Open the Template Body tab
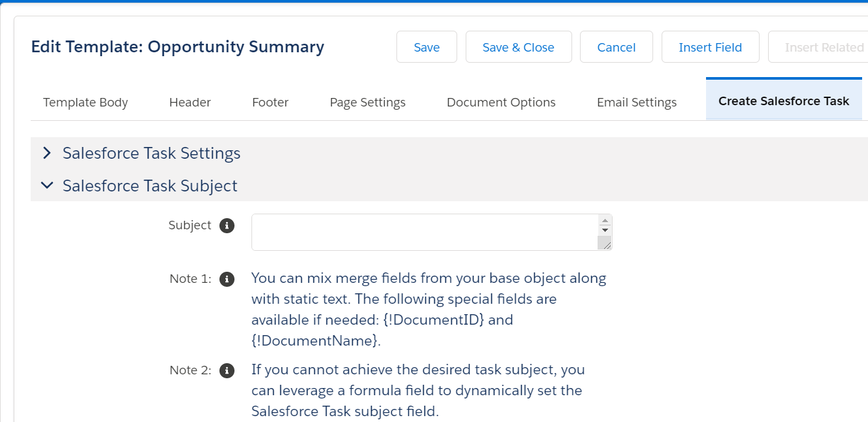 (x=86, y=103)
